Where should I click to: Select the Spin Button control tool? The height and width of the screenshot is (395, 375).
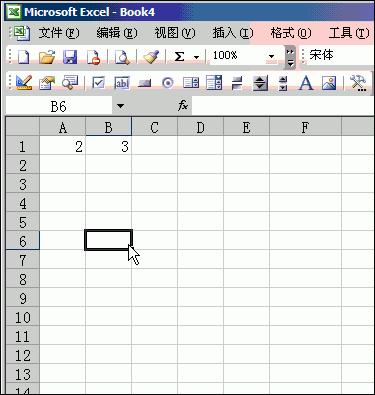260,83
